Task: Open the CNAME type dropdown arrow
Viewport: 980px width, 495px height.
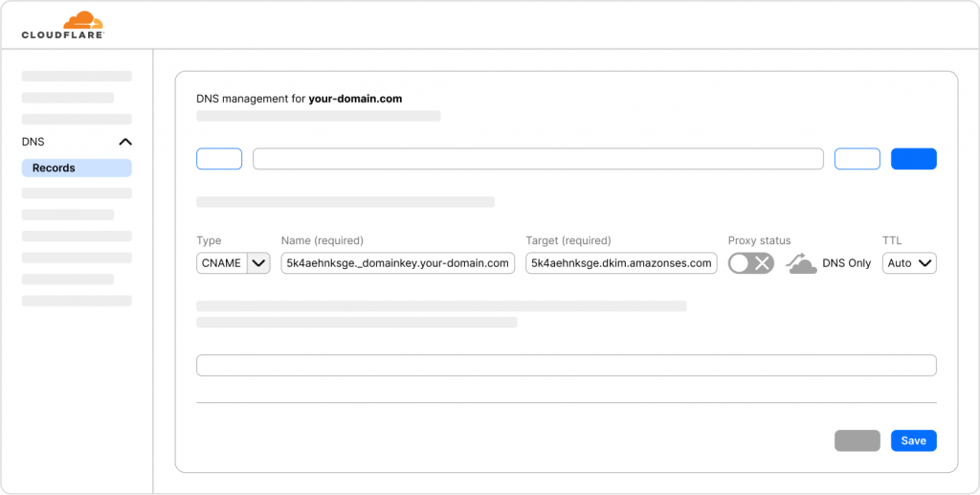Action: (258, 263)
